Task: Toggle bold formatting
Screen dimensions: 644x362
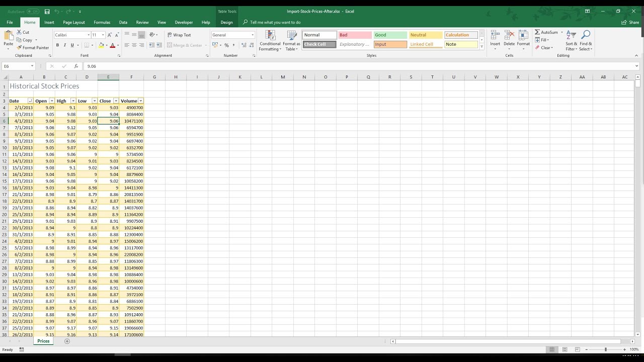Action: tap(57, 45)
